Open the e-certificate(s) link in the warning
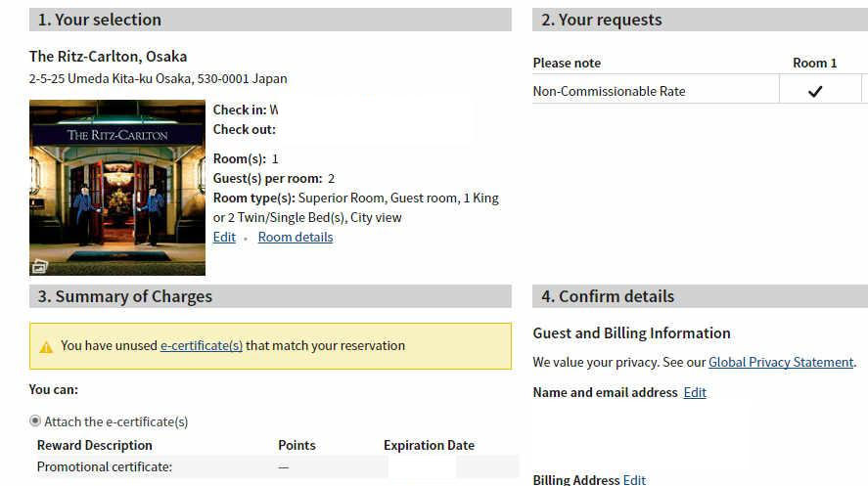This screenshot has width=868, height=486. click(x=202, y=345)
